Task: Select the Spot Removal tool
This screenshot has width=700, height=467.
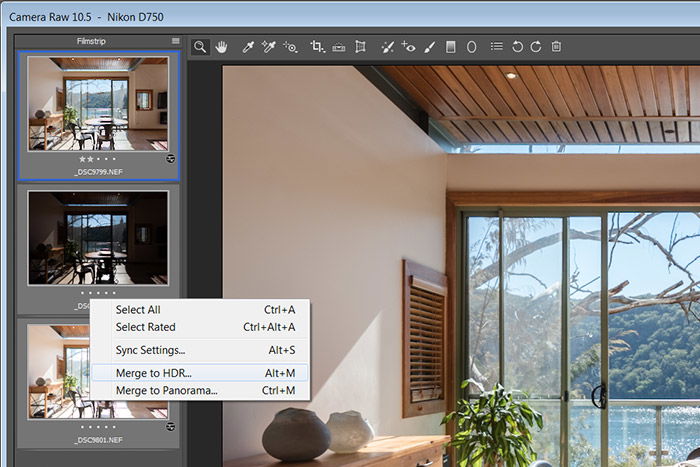Action: click(x=387, y=46)
